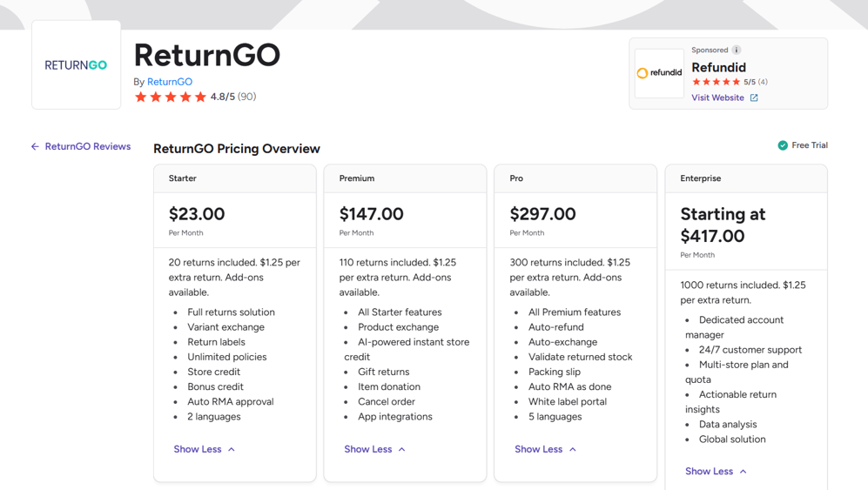Click 'White label portal' feature
868x490 pixels.
[568, 402]
